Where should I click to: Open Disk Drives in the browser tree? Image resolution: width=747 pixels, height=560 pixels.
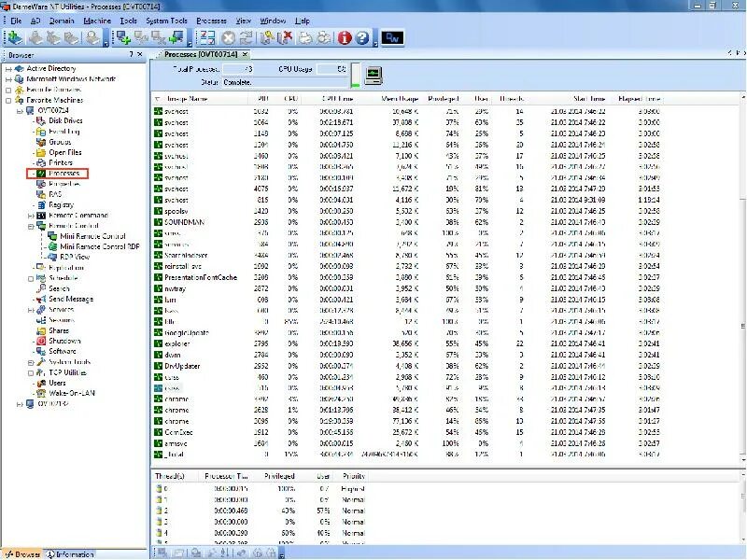click(65, 121)
